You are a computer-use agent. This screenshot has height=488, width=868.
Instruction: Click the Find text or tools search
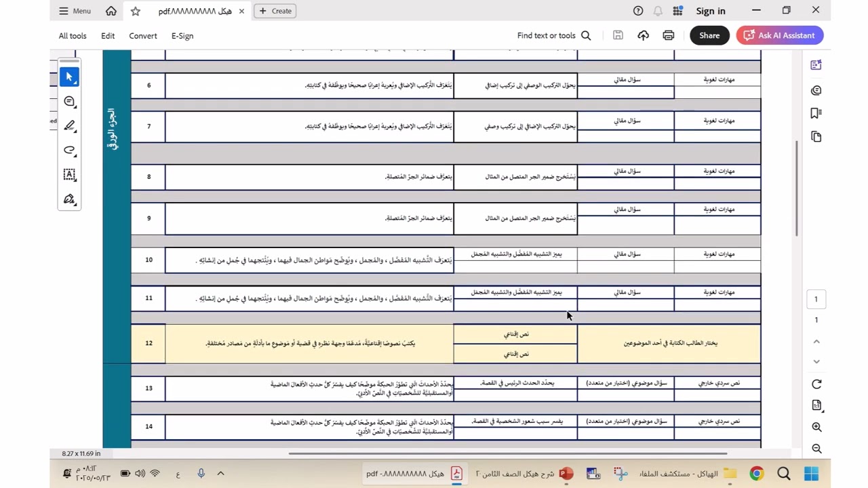tap(554, 36)
